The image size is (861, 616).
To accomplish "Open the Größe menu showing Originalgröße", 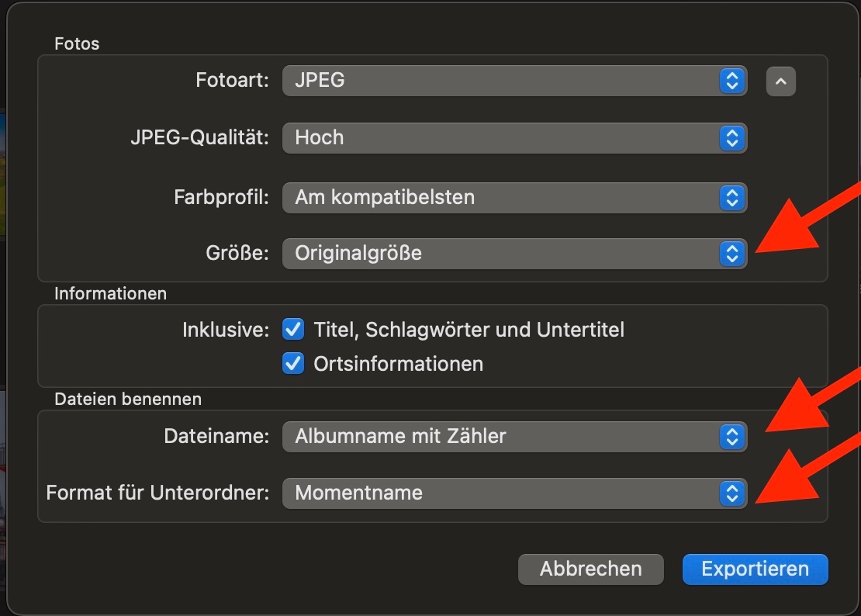I will pos(500,254).
